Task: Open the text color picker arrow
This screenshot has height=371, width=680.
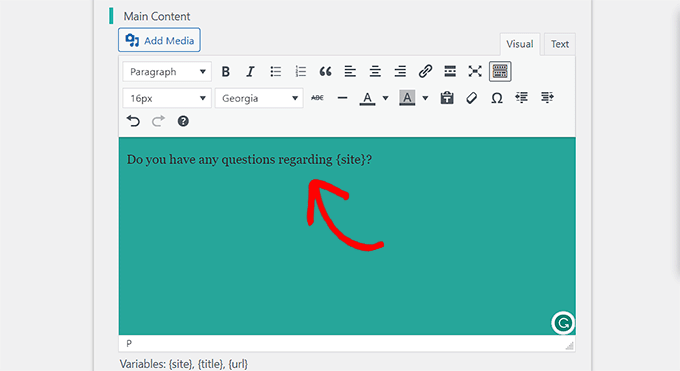Action: click(385, 98)
